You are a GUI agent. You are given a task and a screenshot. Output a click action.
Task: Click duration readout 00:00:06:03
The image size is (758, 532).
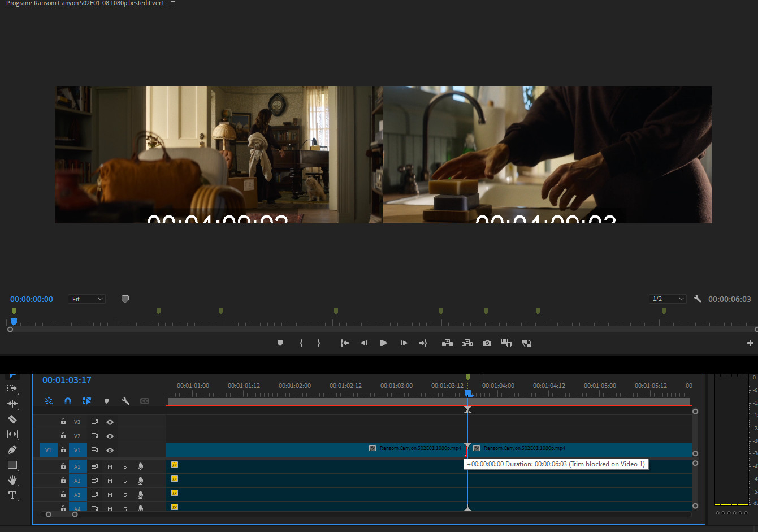tap(730, 299)
